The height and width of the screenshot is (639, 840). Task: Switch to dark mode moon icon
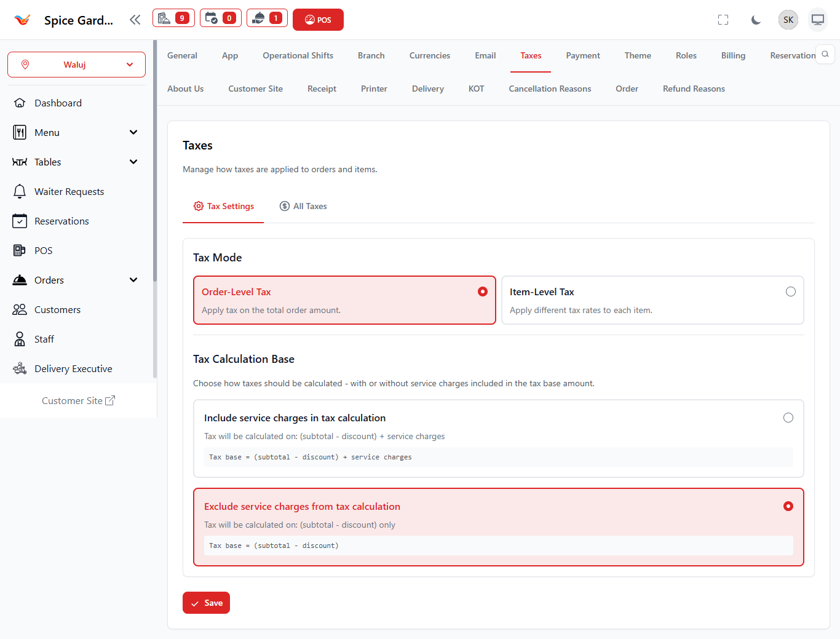(x=756, y=20)
